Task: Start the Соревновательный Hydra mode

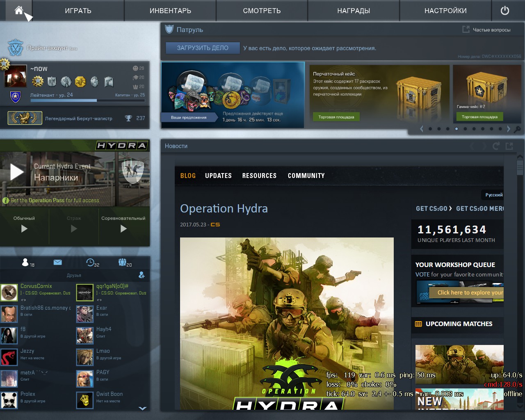Action: click(123, 228)
